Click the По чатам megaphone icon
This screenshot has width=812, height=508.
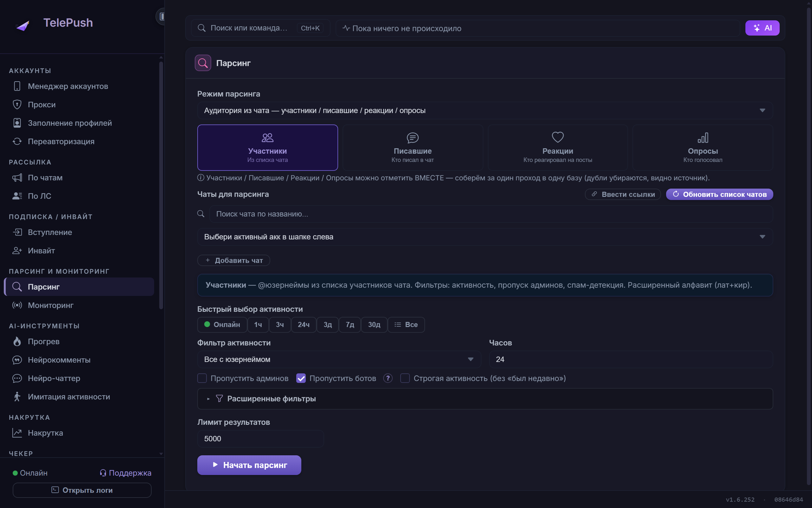point(17,178)
